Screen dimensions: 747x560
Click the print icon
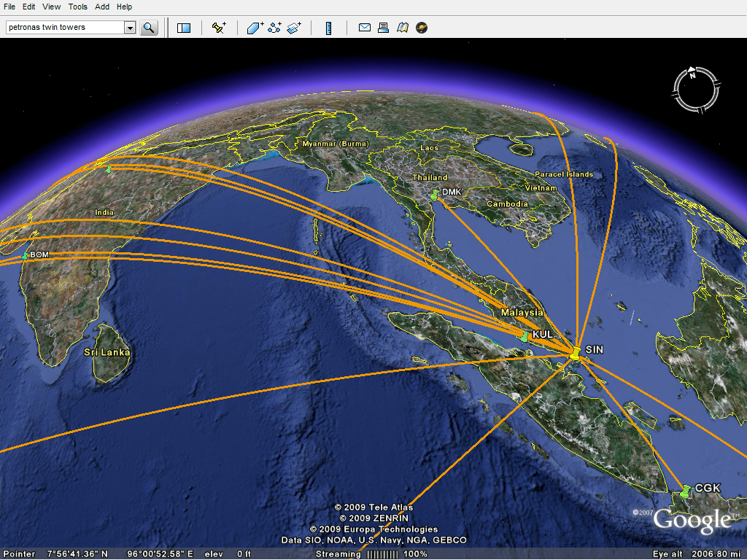[383, 28]
